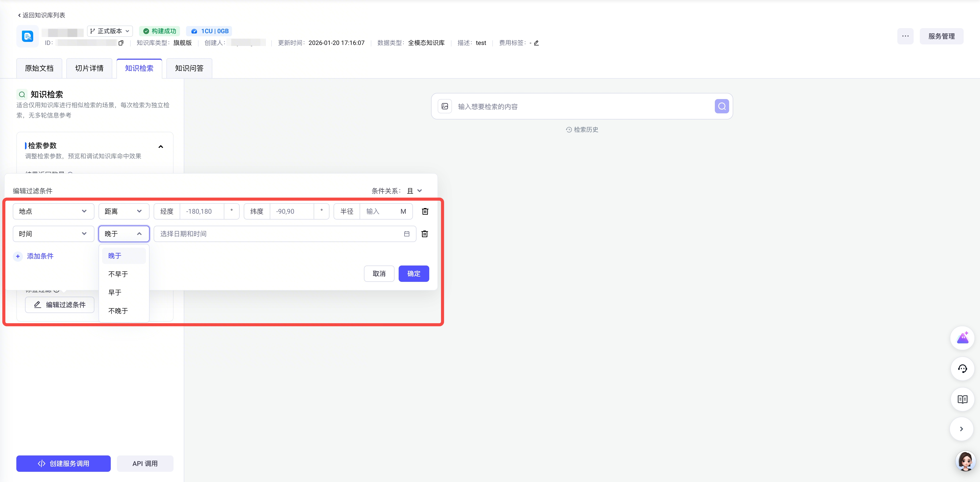
Task: Open 检索历史 search history
Action: click(582, 130)
